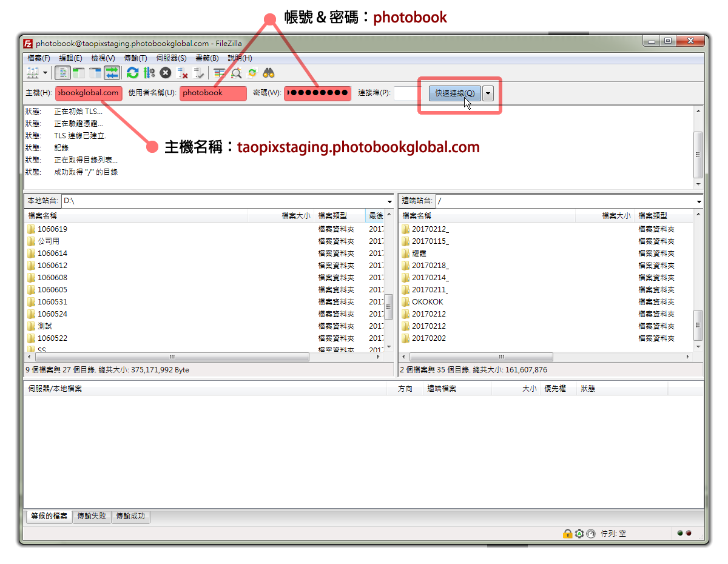Click the message log vertical scrollbar
Image resolution: width=728 pixels, height=564 pixels.
coord(698,147)
